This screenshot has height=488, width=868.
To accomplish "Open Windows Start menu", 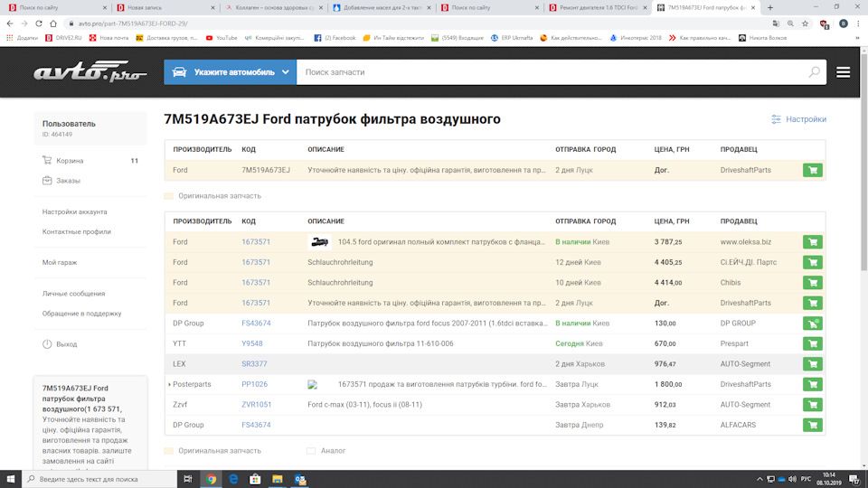I will click(x=11, y=479).
